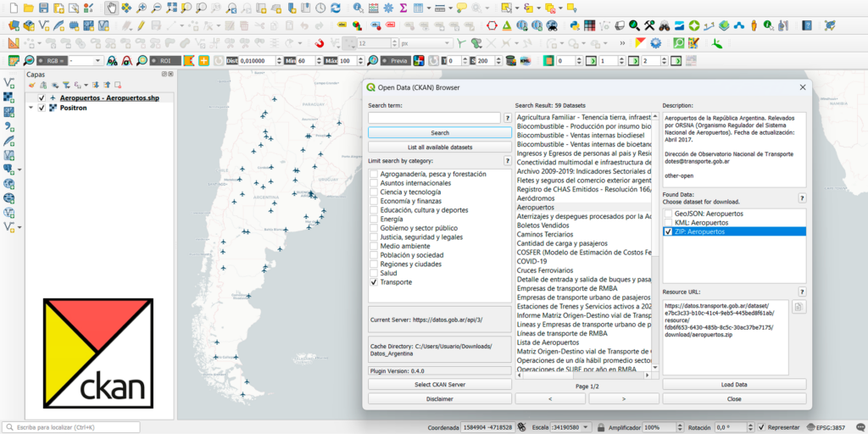Image resolution: width=868 pixels, height=434 pixels.
Task: Click the Search button
Action: (440, 133)
